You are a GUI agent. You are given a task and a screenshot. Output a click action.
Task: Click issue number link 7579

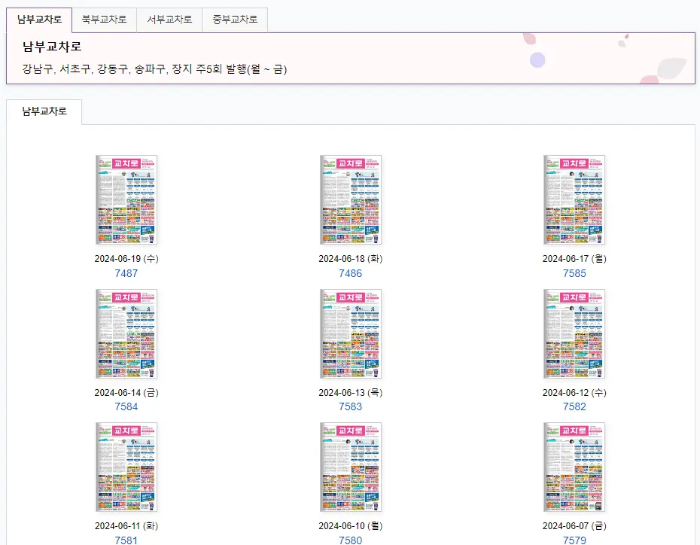[x=575, y=540]
